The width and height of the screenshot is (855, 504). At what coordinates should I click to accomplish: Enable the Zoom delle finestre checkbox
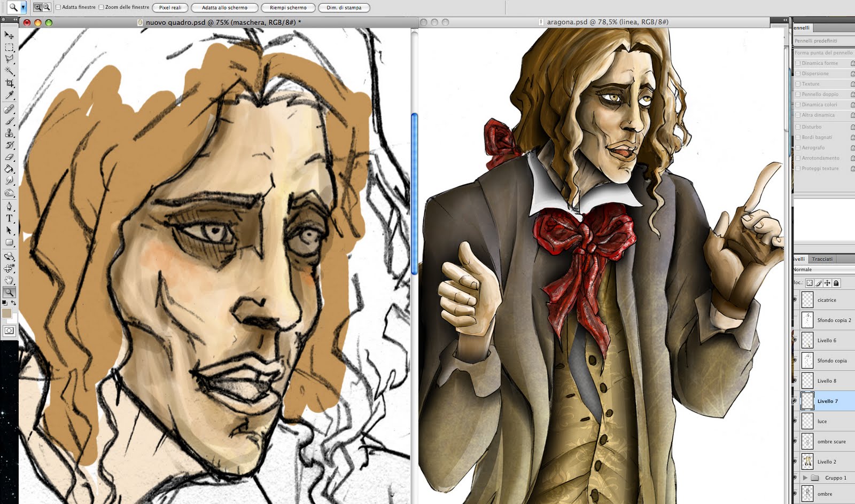[102, 7]
